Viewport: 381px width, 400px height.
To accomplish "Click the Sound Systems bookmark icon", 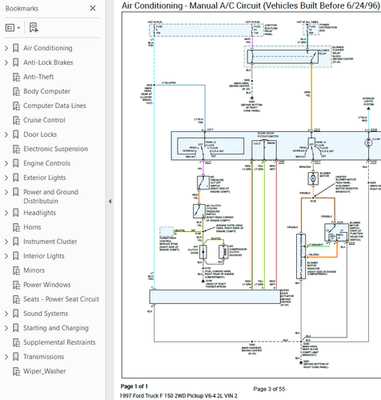I will click(16, 313).
